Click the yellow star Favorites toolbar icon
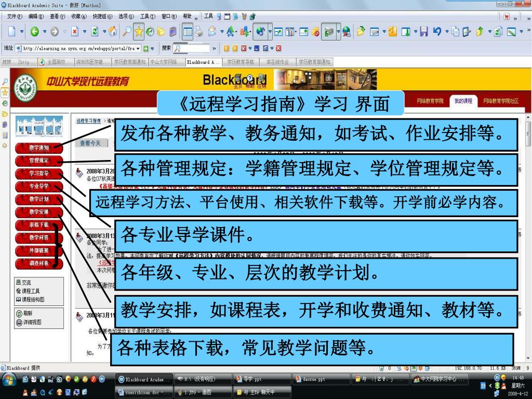532x399 pixels. click(139, 32)
